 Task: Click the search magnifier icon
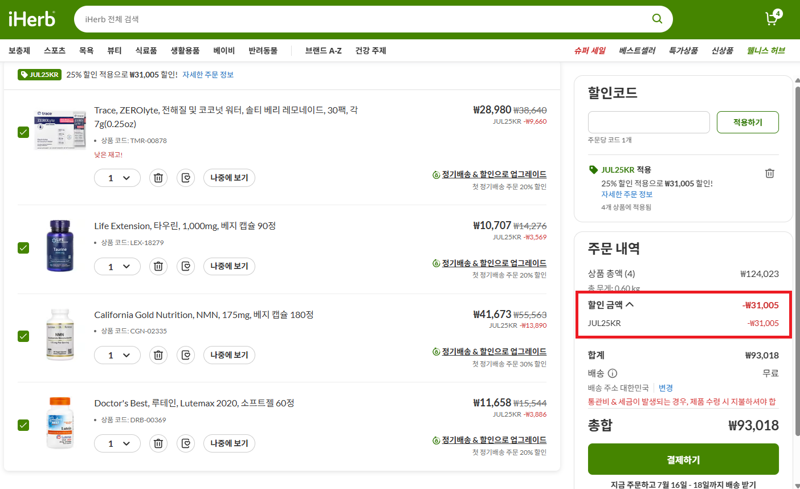pos(657,19)
